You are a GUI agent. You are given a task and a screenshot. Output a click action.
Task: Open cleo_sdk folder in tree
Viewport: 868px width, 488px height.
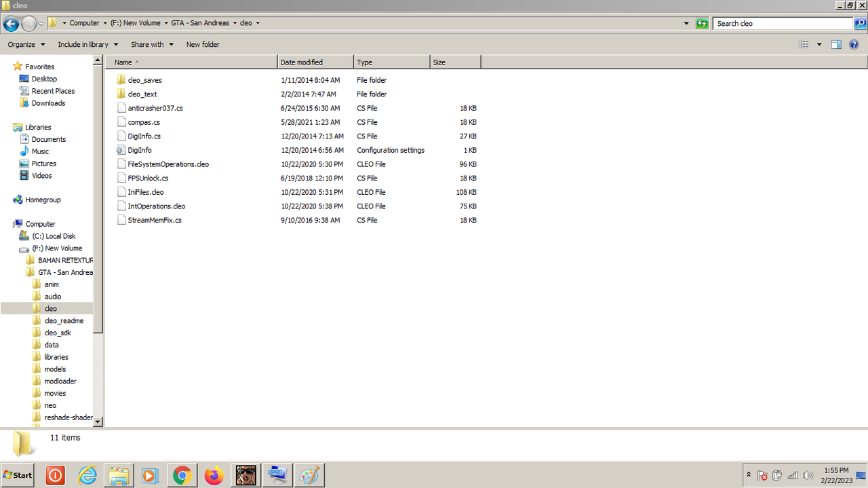click(58, 333)
